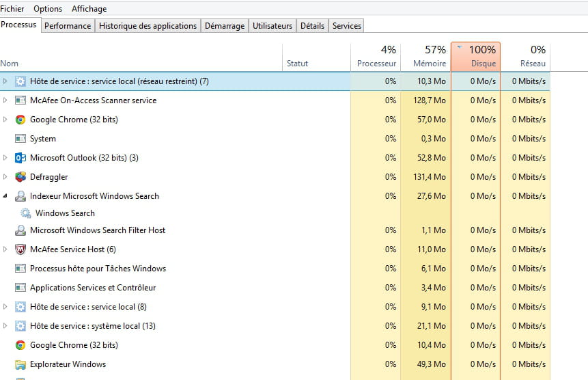This screenshot has height=380, width=588.
Task: Click the Windows Search gear icon
Action: coord(25,213)
